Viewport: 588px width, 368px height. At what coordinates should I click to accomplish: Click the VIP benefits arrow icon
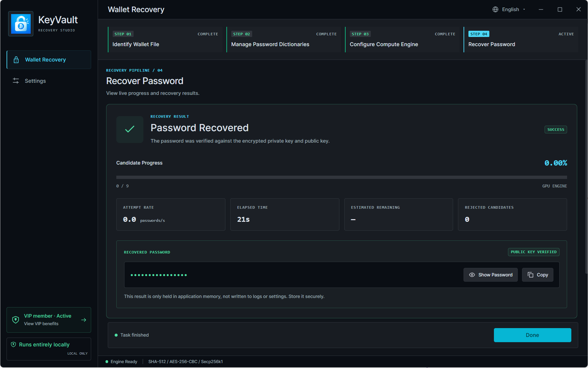click(84, 320)
